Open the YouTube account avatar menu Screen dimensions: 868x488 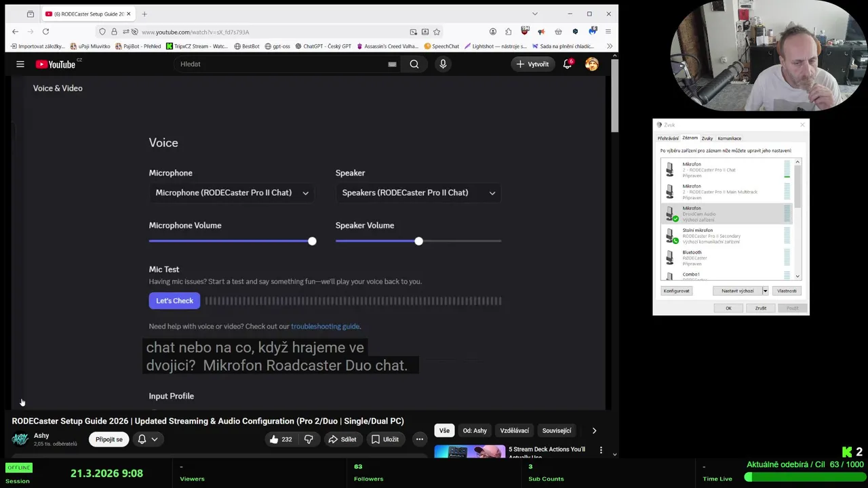pos(592,64)
